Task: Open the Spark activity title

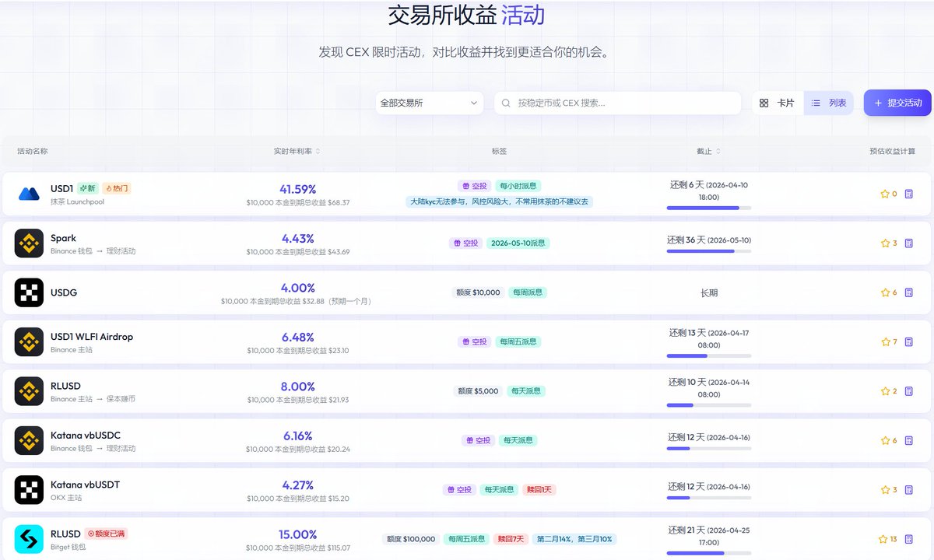Action: pos(64,238)
